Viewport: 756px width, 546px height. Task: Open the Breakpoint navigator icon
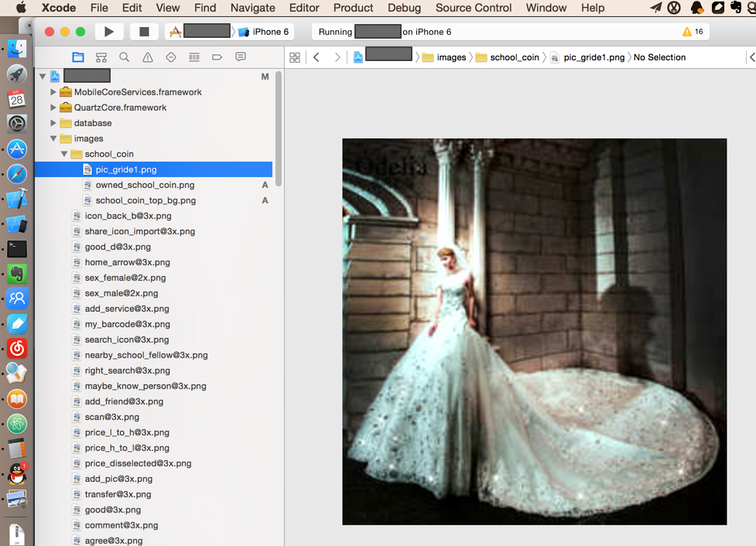pyautogui.click(x=217, y=57)
